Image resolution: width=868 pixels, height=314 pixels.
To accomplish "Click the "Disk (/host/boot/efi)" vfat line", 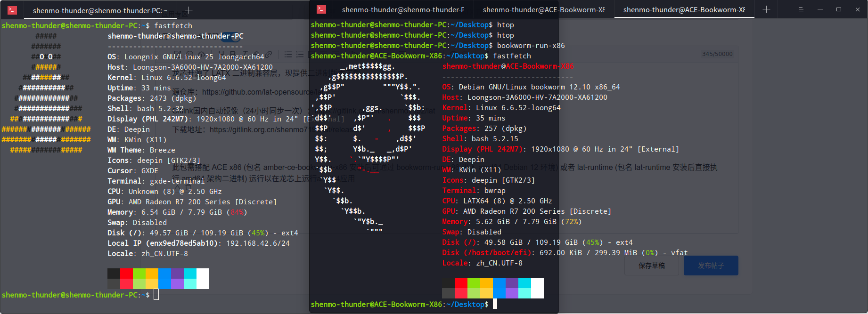I will pyautogui.click(x=565, y=253).
